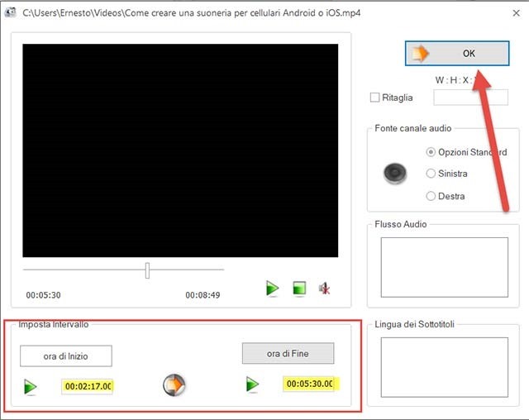Select the Sinistra audio channel

(x=431, y=174)
